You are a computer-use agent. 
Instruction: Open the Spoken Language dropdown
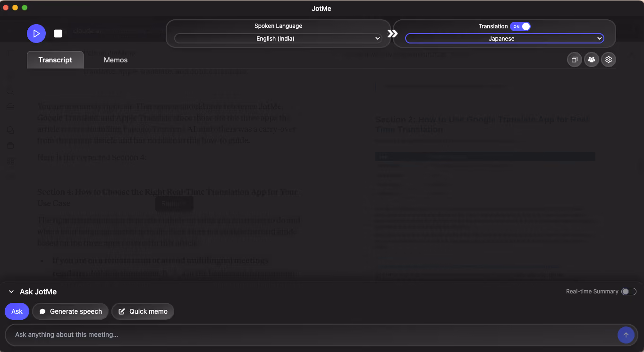point(278,39)
